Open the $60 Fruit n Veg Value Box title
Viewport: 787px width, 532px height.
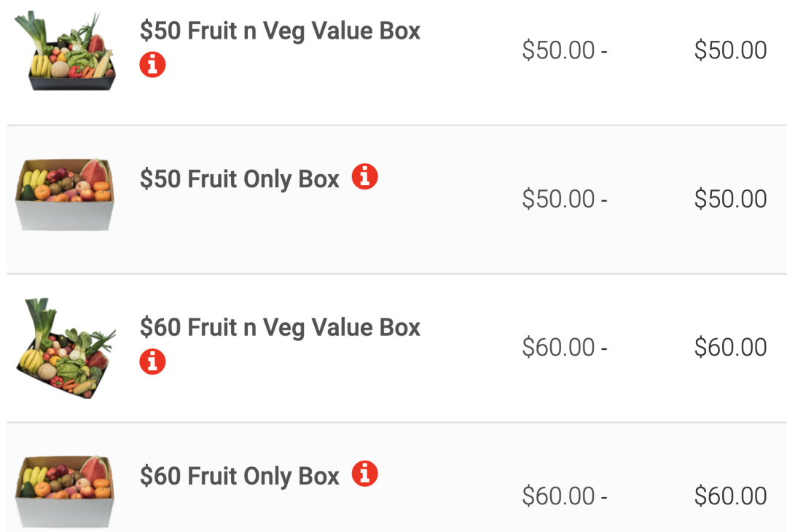[x=280, y=328]
